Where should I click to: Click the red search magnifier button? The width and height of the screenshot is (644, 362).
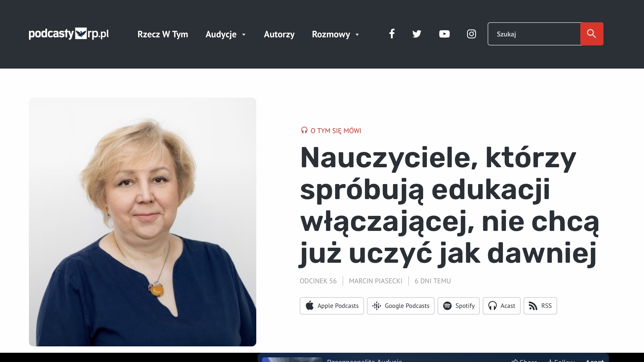coord(592,34)
